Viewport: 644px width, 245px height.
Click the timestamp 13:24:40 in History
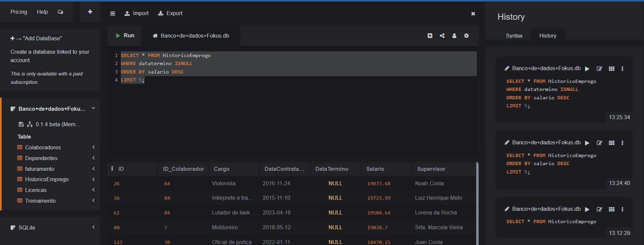pos(620,183)
